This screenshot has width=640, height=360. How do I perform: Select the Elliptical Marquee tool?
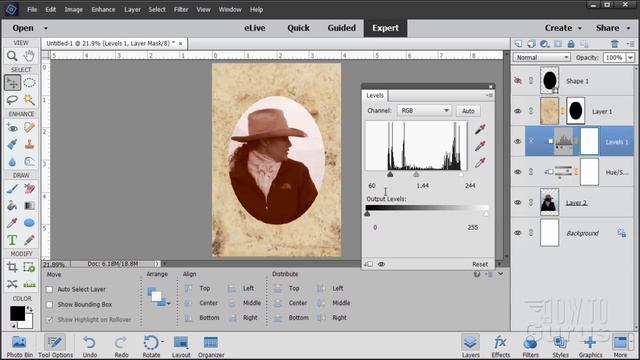tap(29, 83)
